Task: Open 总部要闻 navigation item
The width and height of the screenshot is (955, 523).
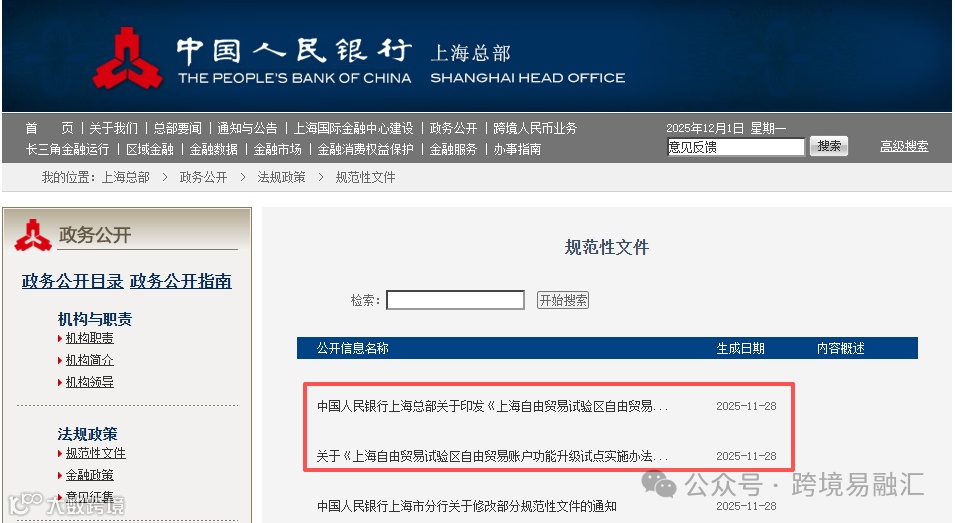Action: click(x=177, y=128)
